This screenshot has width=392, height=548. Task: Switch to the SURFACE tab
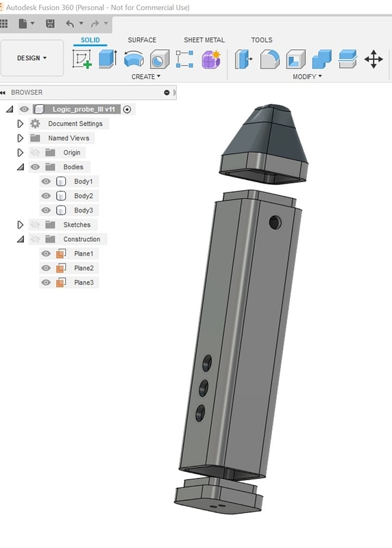(x=142, y=40)
